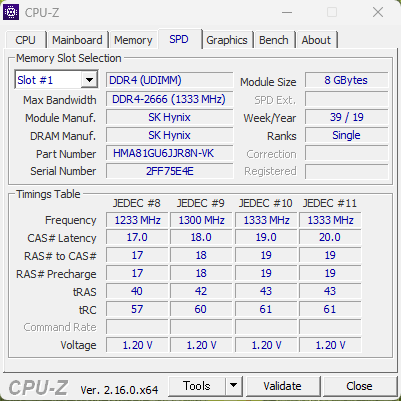Select the SPD tab
The height and width of the screenshot is (401, 401).
coord(179,39)
